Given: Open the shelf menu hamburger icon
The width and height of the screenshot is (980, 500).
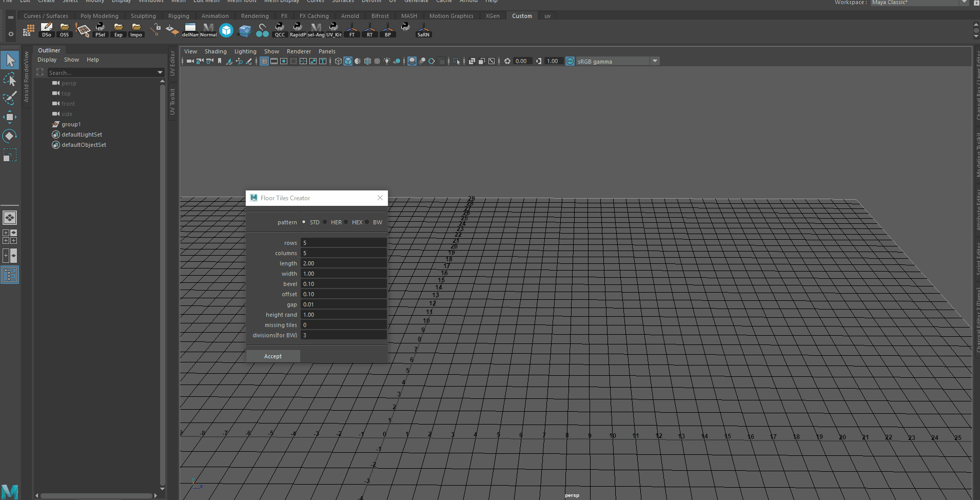Looking at the screenshot, I should [x=11, y=17].
